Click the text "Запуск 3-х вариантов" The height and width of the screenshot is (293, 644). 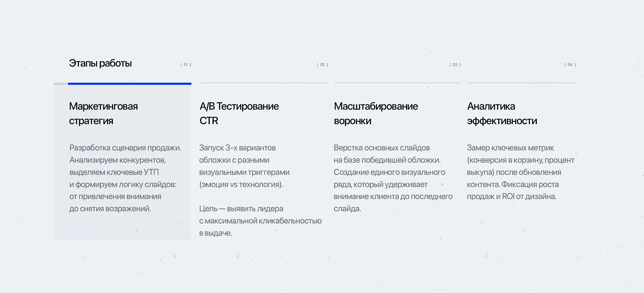coord(237,148)
